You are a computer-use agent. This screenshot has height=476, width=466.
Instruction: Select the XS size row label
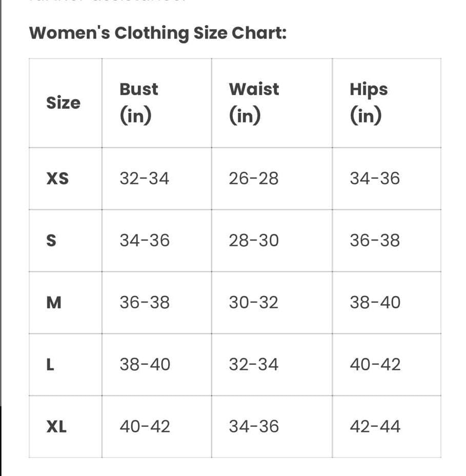click(x=57, y=179)
